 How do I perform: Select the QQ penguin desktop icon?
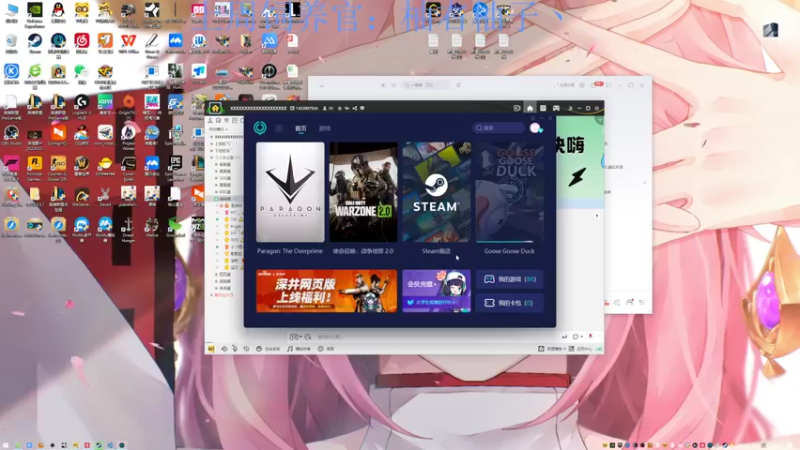point(58,13)
